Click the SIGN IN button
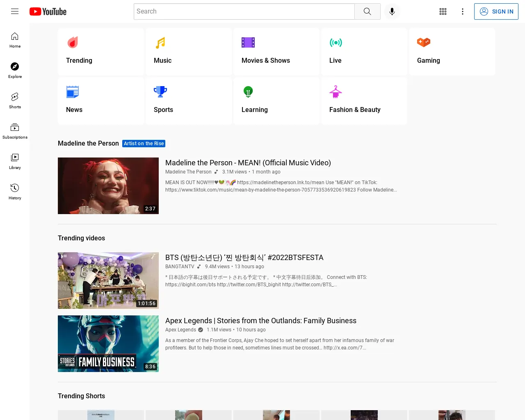Screen dimensions: 525x420 point(496,11)
